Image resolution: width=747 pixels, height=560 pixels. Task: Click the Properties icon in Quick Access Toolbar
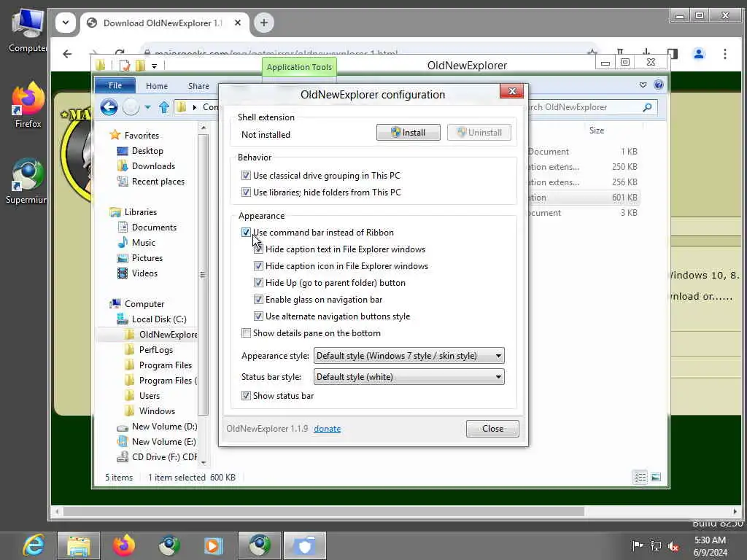[x=124, y=65]
